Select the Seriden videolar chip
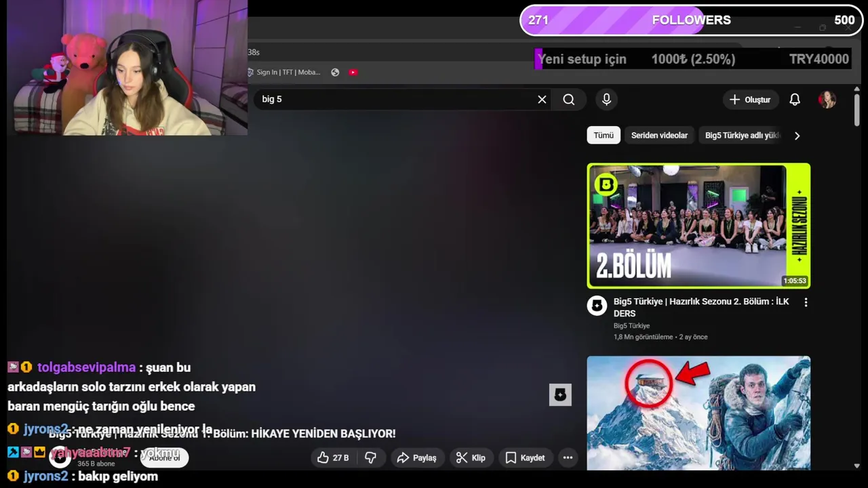The width and height of the screenshot is (868, 488). pyautogui.click(x=659, y=136)
